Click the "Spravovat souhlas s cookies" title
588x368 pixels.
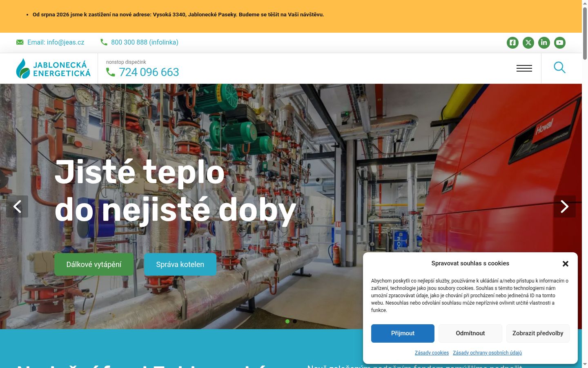click(470, 263)
